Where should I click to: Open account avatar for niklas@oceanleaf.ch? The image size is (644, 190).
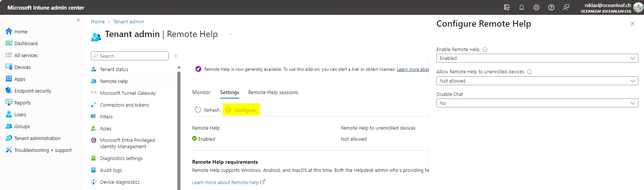(638, 7)
